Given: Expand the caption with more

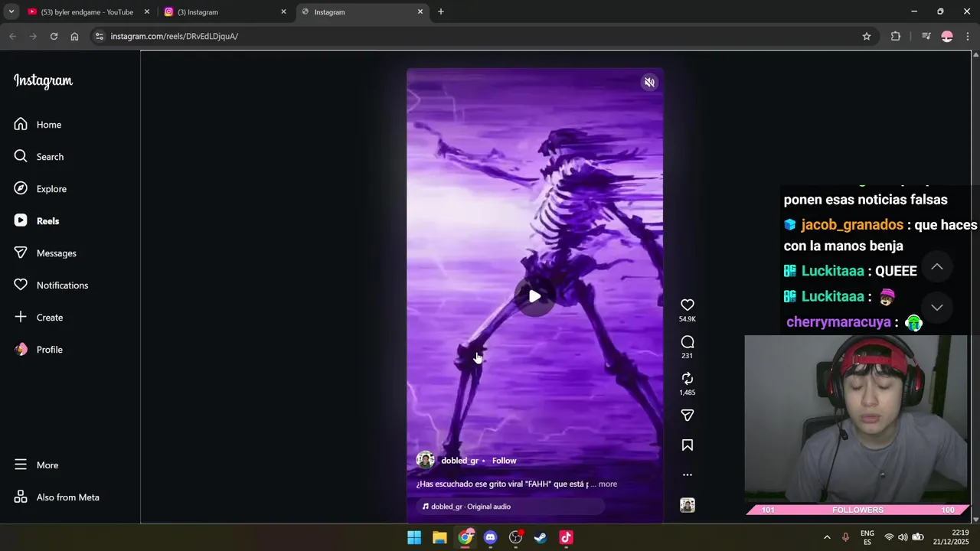Looking at the screenshot, I should coord(607,484).
